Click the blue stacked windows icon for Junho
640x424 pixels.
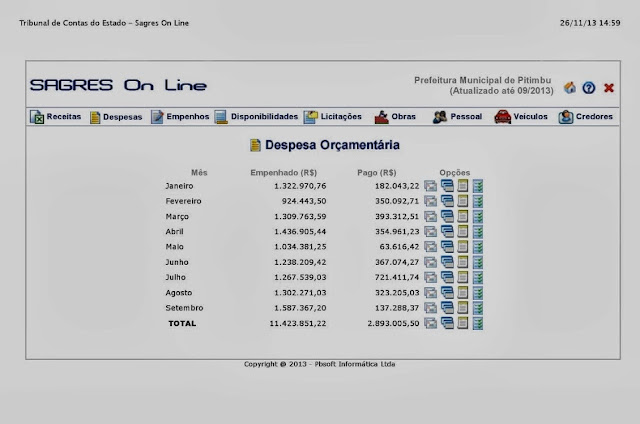(x=447, y=262)
